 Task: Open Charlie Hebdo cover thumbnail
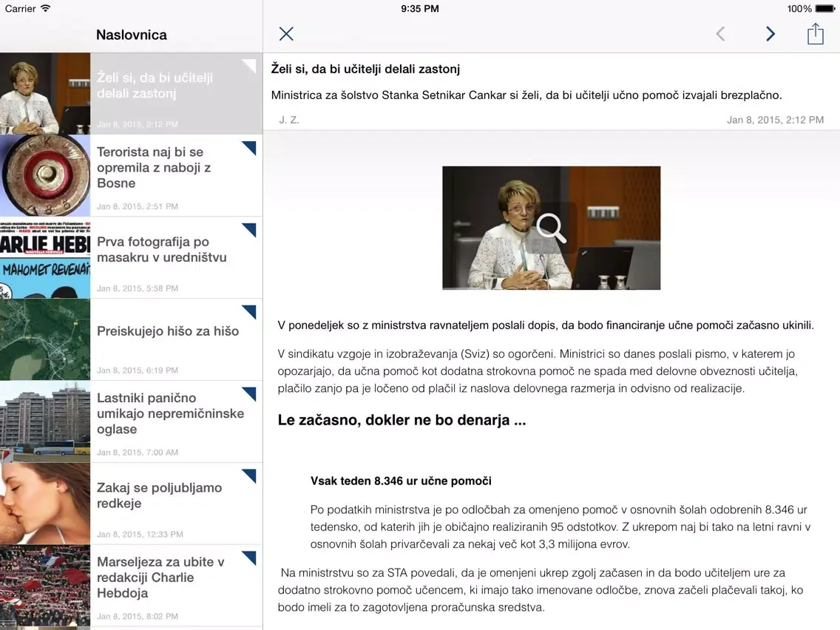(45, 257)
